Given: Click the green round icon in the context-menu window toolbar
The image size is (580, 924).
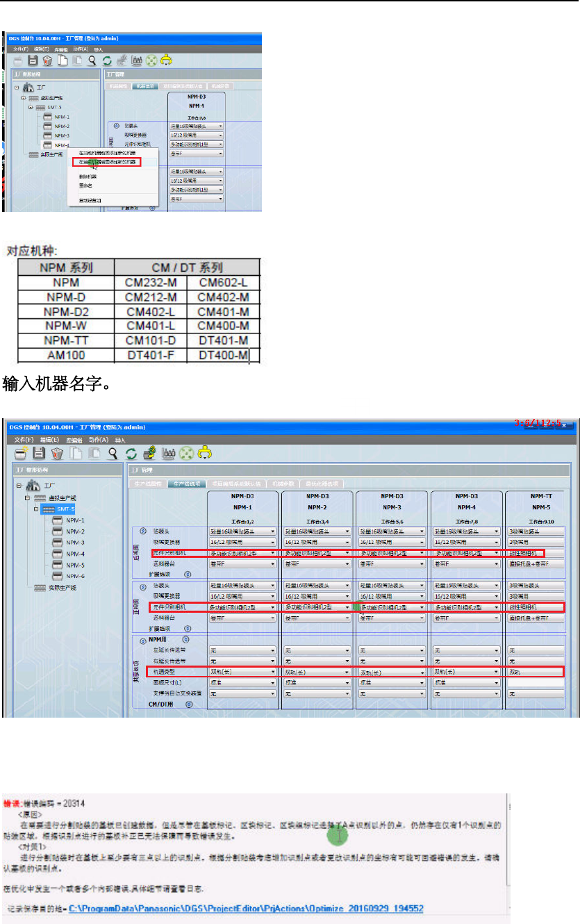Looking at the screenshot, I should pyautogui.click(x=152, y=60).
